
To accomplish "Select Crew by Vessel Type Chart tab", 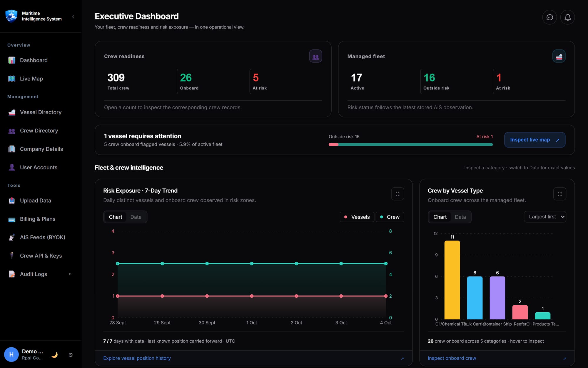I will [x=440, y=217].
